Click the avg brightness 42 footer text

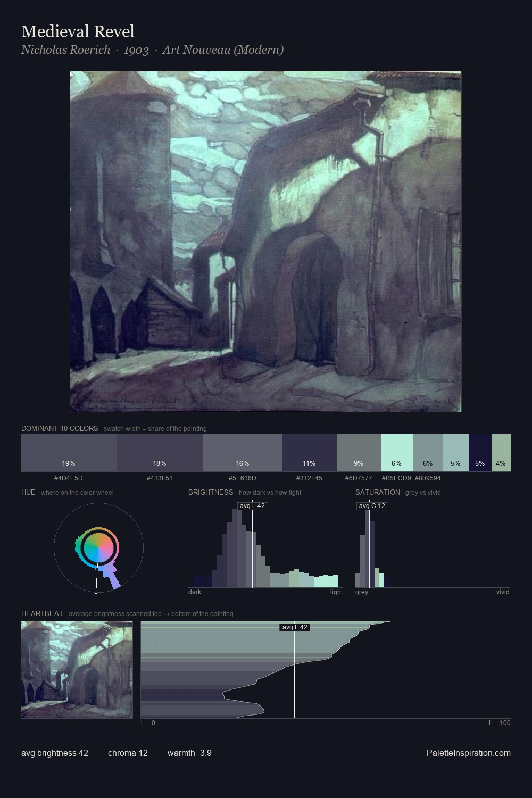(55, 753)
